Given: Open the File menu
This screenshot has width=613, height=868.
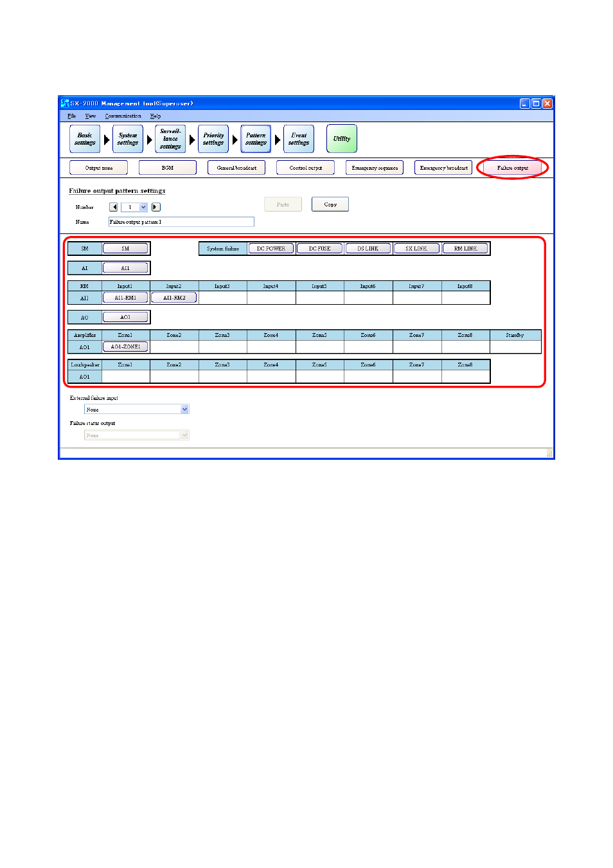Looking at the screenshot, I should (x=71, y=116).
